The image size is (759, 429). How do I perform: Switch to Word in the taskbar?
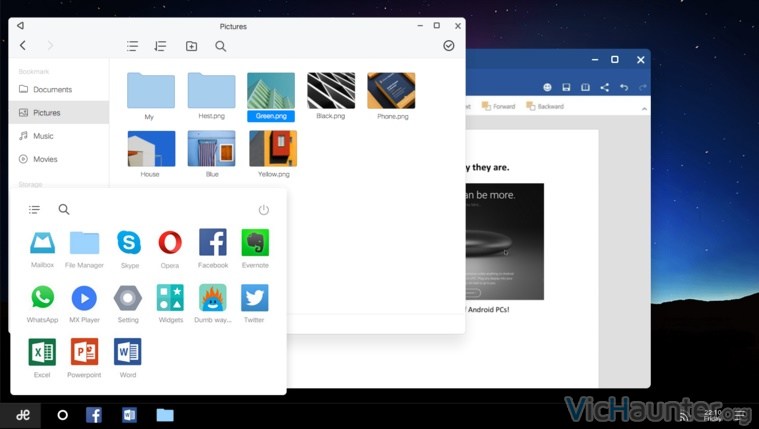pyautogui.click(x=129, y=415)
